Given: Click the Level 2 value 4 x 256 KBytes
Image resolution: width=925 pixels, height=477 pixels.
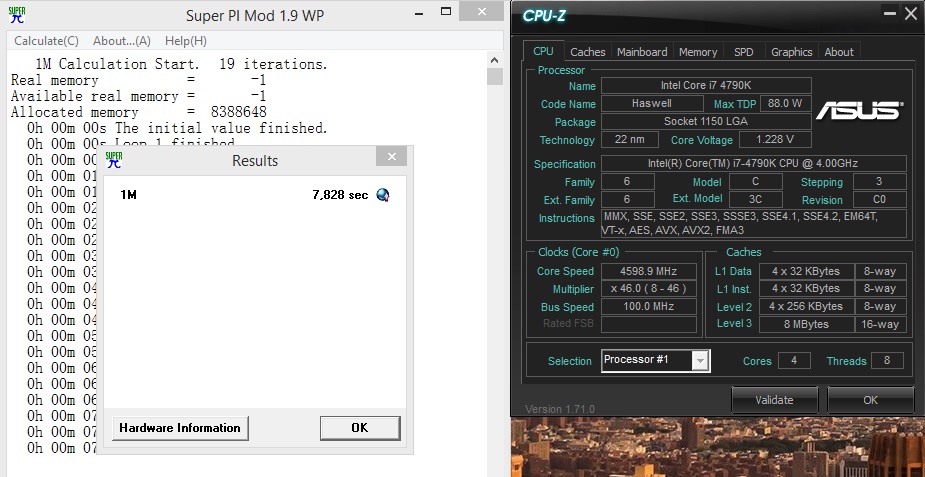Looking at the screenshot, I should (x=806, y=307).
